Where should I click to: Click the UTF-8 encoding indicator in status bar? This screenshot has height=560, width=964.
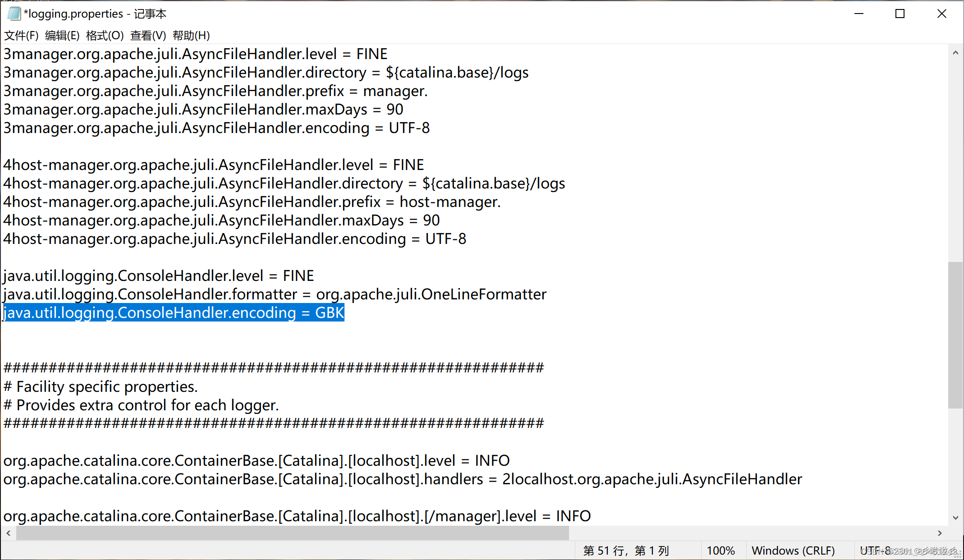876,550
